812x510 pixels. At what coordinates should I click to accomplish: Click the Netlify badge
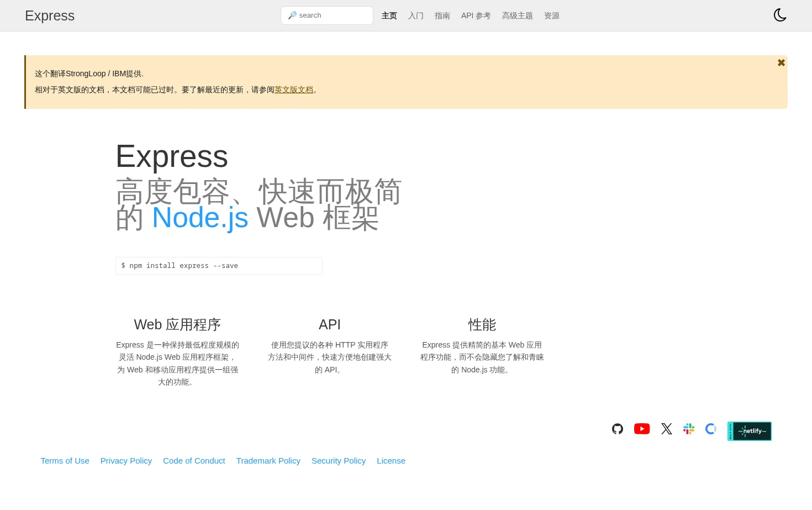(750, 431)
